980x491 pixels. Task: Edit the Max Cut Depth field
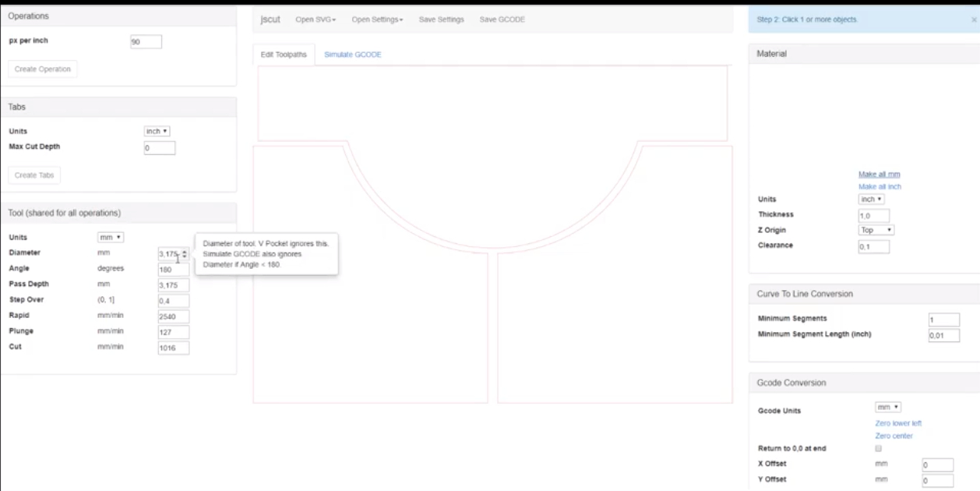tap(159, 148)
